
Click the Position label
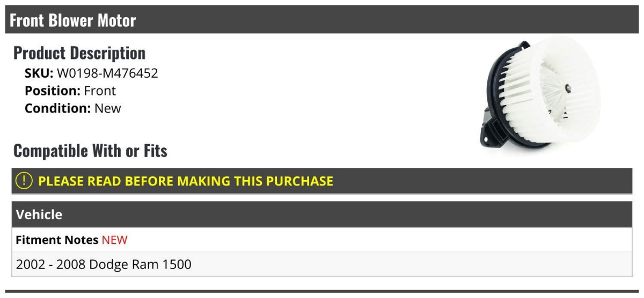point(53,91)
